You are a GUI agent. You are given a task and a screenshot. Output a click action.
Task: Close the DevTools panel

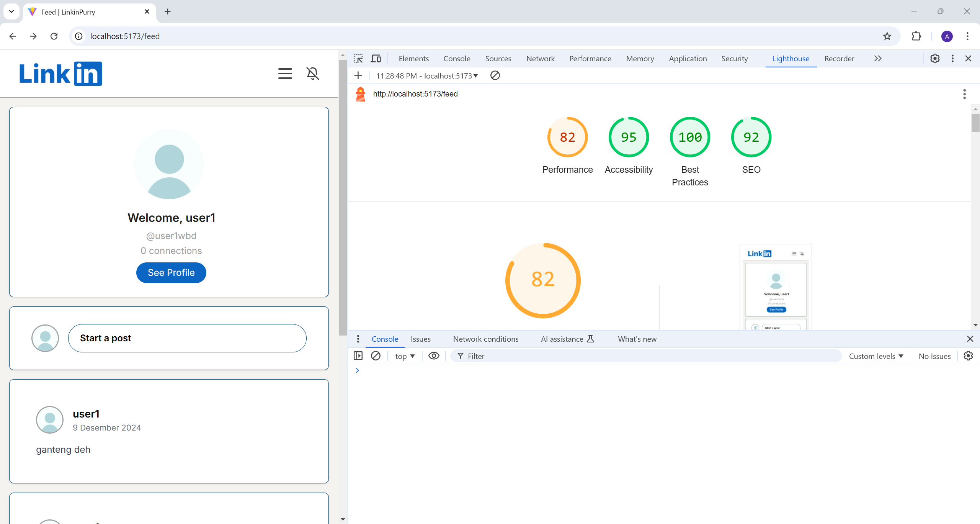pyautogui.click(x=968, y=59)
